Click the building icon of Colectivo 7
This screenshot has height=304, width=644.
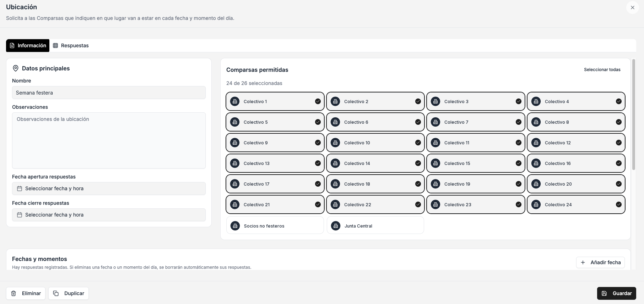click(x=435, y=122)
